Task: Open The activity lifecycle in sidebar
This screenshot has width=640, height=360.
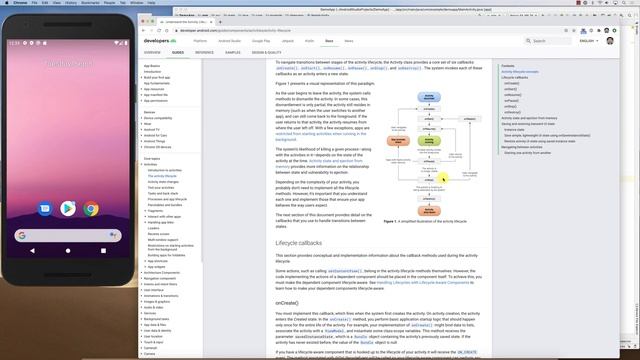Action: [162, 176]
